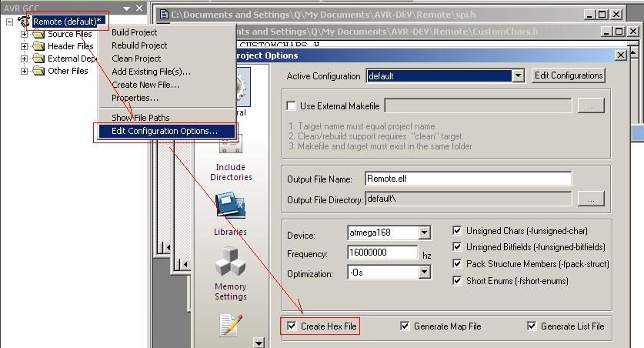Open the Device dropdown list
This screenshot has width=644, height=348.
click(425, 233)
